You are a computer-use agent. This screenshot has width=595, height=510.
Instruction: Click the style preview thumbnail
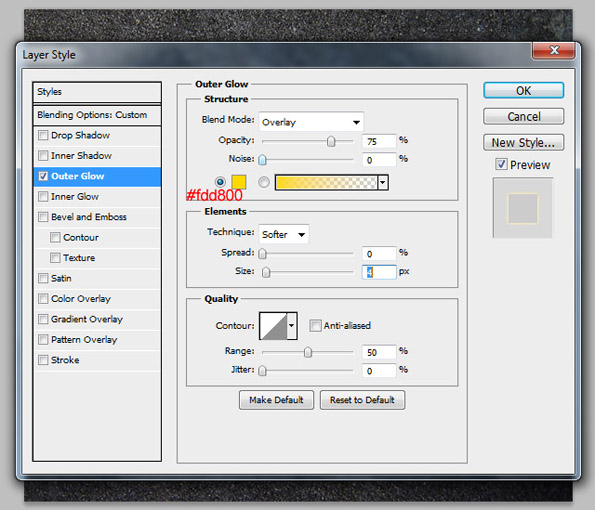pos(523,208)
